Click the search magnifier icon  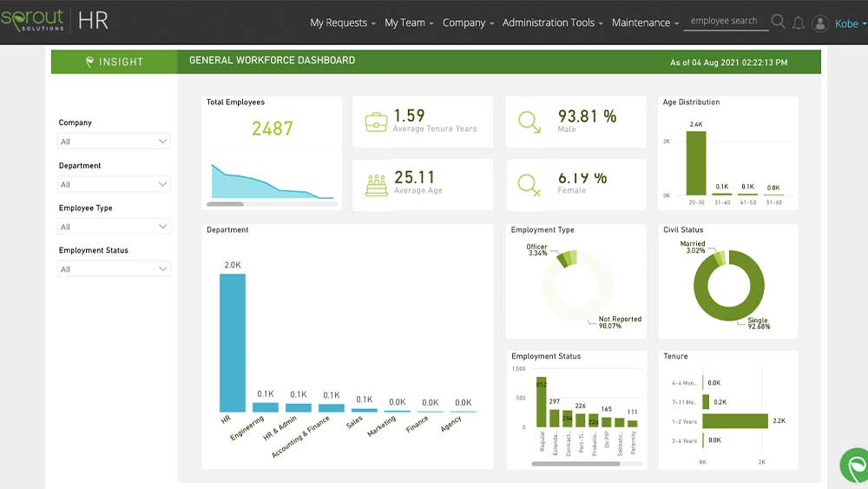point(779,22)
